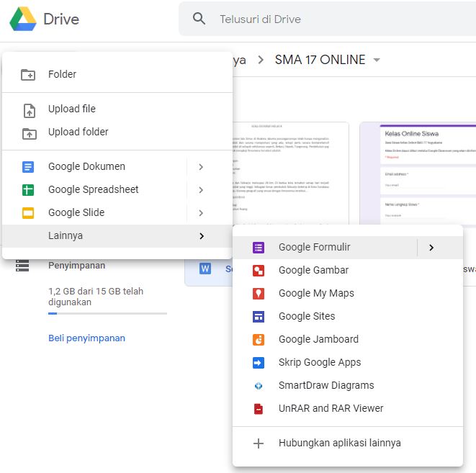Screen dimensions: 476x473
Task: Click the Word file W icon
Action: [x=205, y=269]
